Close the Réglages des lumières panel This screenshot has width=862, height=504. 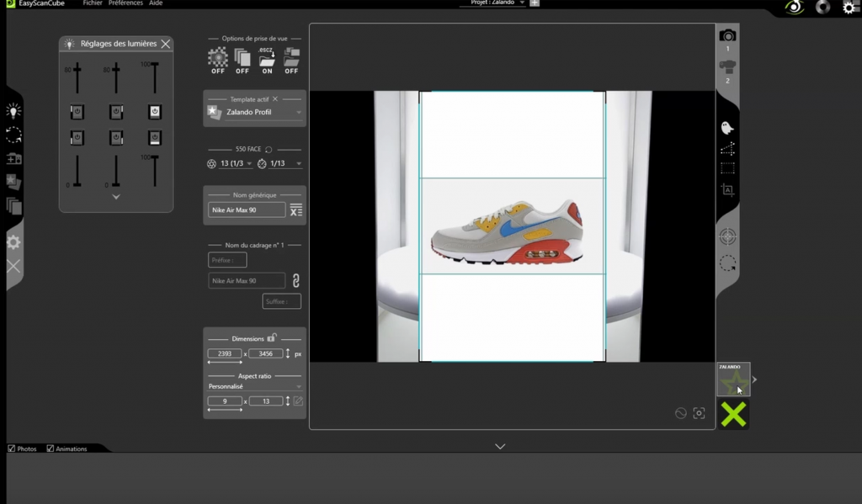coord(166,44)
